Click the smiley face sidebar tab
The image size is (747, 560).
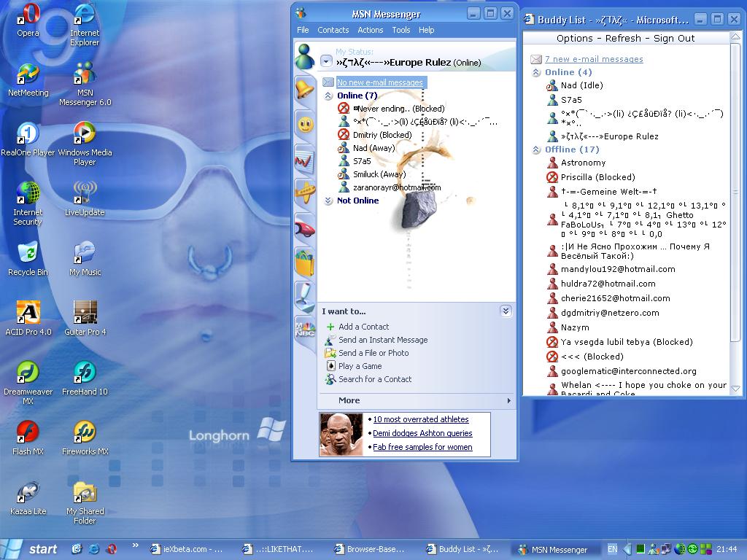point(304,124)
